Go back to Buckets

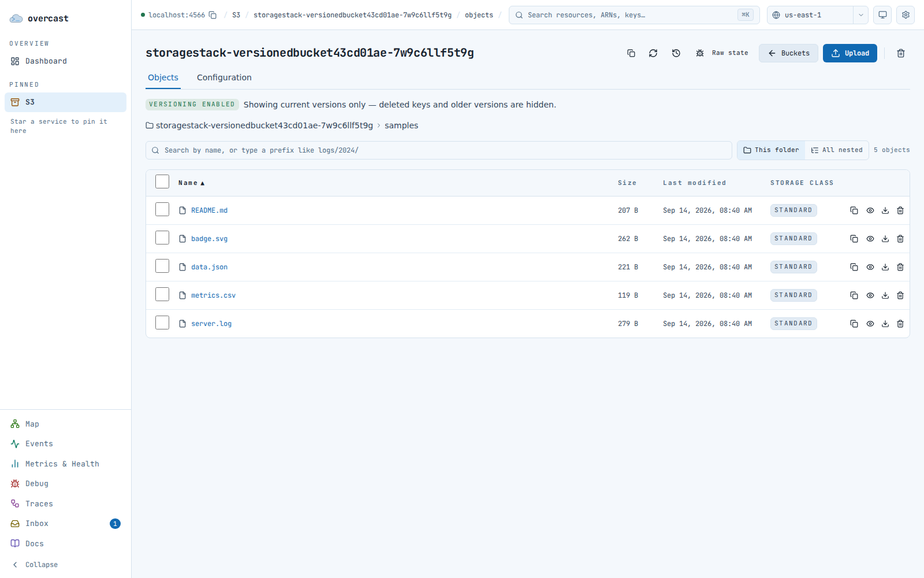pos(788,53)
